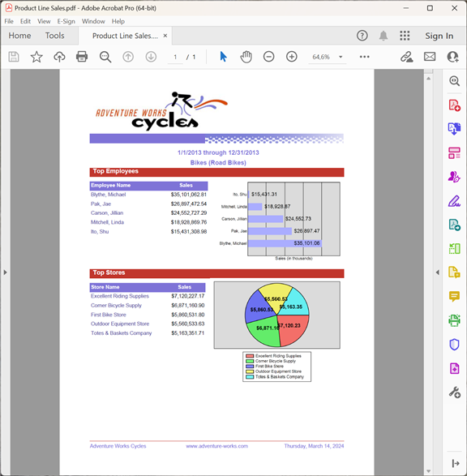Zoom in with the plus button
This screenshot has width=467, height=476.
(292, 57)
